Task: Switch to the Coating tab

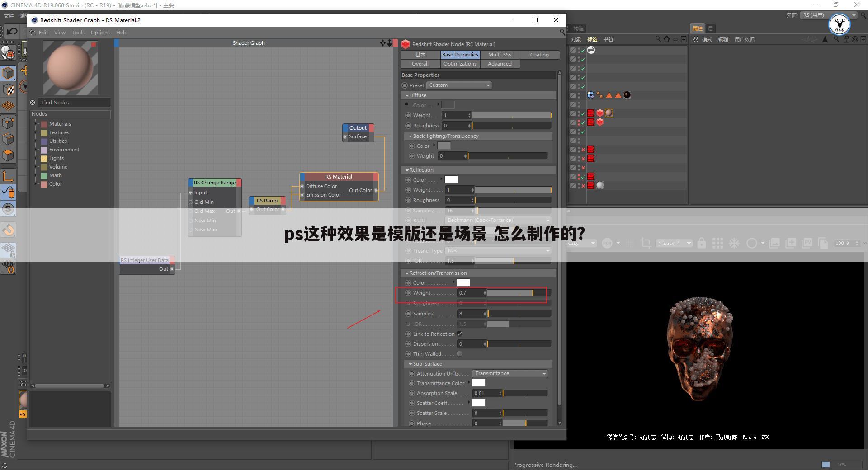Action: pos(539,55)
